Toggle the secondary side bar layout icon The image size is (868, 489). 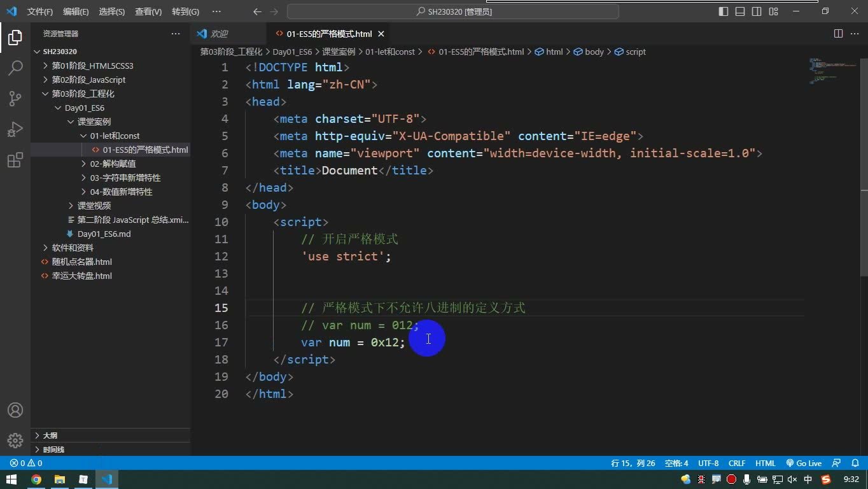(757, 11)
